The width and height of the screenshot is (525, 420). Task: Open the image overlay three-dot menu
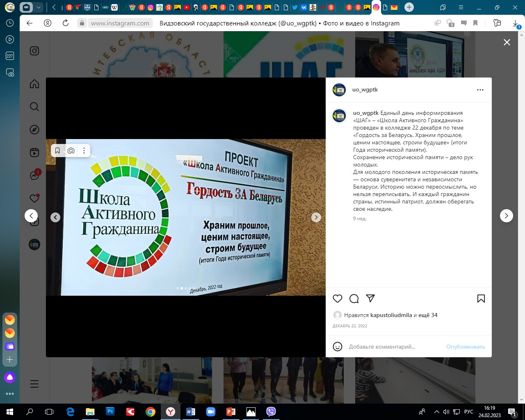pyautogui.click(x=84, y=151)
